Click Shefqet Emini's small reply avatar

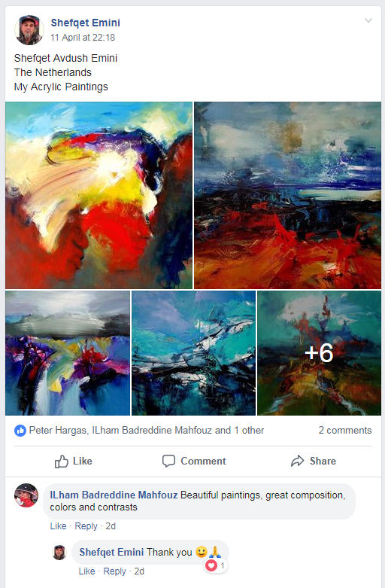tap(59, 553)
